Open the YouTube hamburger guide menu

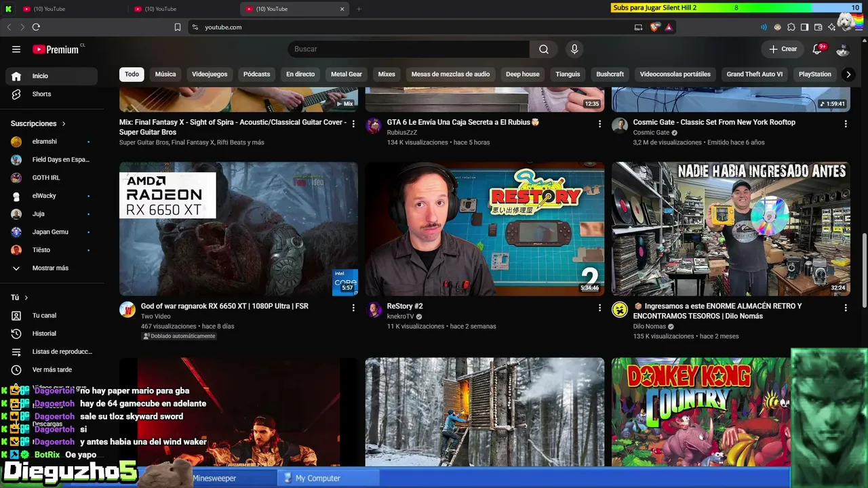pos(16,49)
